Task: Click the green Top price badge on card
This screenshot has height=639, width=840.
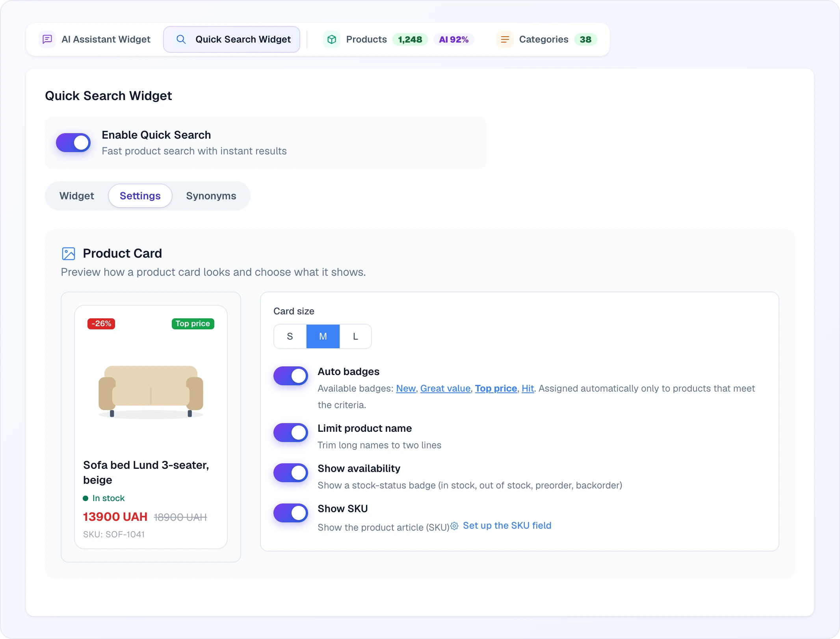Action: tap(193, 324)
